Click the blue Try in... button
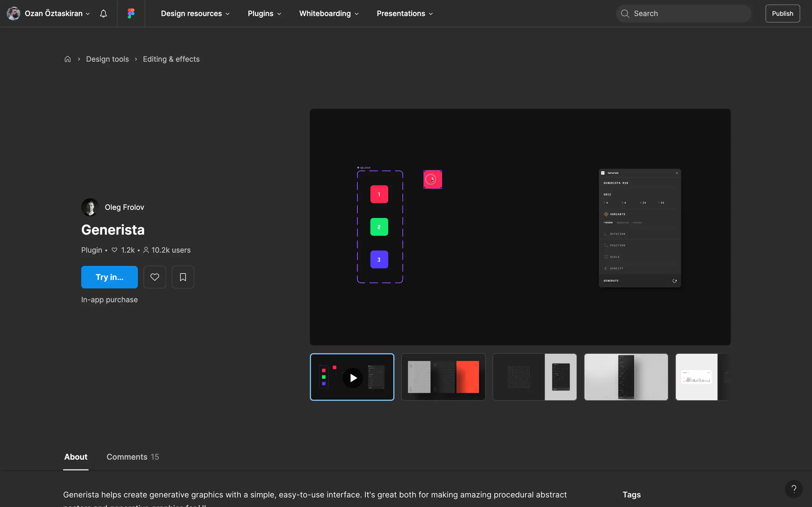This screenshot has width=812, height=507. point(109,277)
